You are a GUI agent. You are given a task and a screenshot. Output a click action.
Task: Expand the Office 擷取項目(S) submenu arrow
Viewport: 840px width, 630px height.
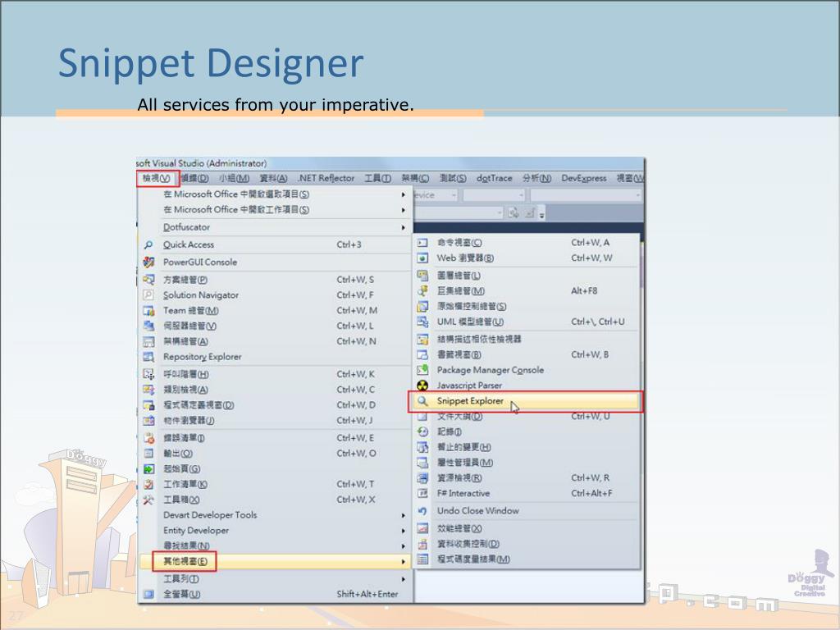[404, 194]
